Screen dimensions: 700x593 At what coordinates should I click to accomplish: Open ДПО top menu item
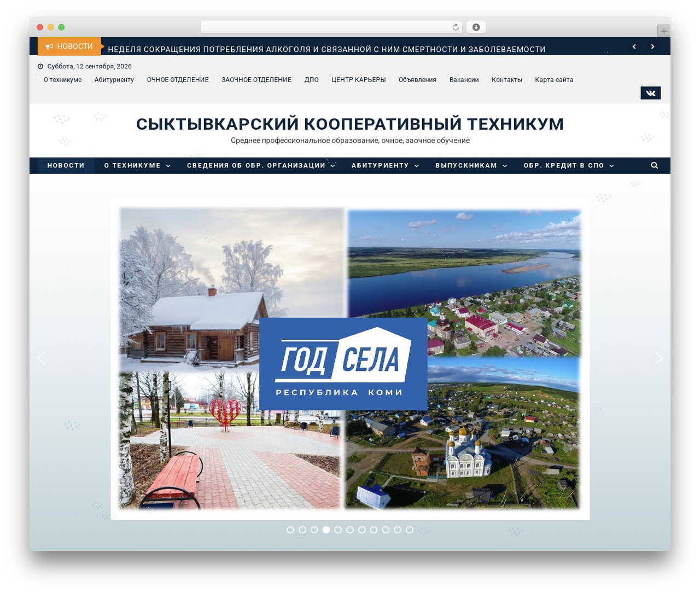pyautogui.click(x=312, y=80)
